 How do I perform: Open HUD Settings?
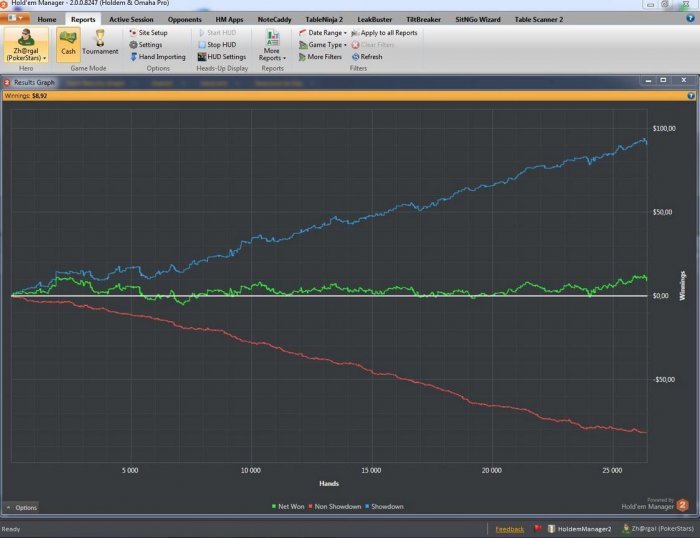point(221,57)
